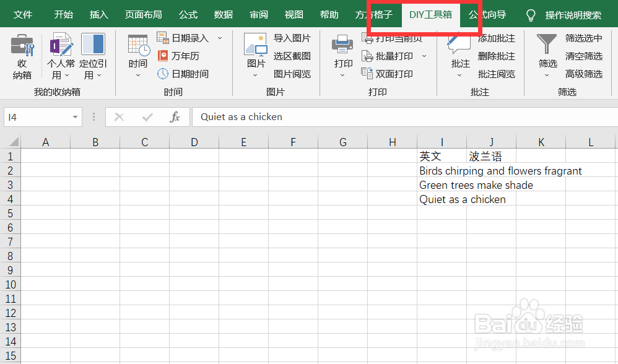Insert 日期时间 with the clock icon
Image resolution: width=618 pixels, height=364 pixels.
point(185,74)
